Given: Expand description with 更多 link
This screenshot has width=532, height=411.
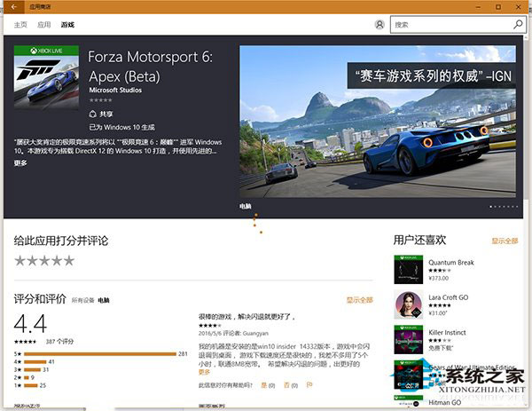Looking at the screenshot, I should (20, 162).
